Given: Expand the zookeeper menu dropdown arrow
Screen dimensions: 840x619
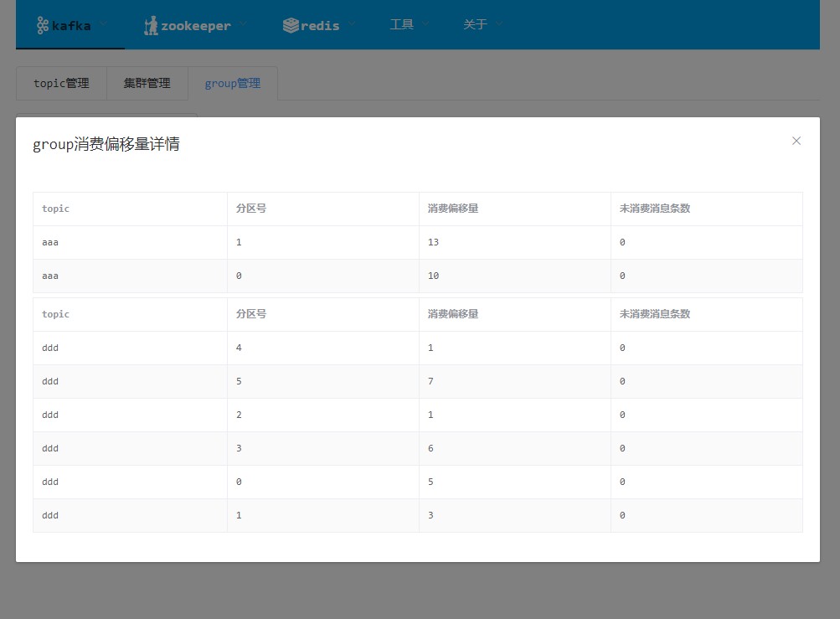Looking at the screenshot, I should [243, 24].
